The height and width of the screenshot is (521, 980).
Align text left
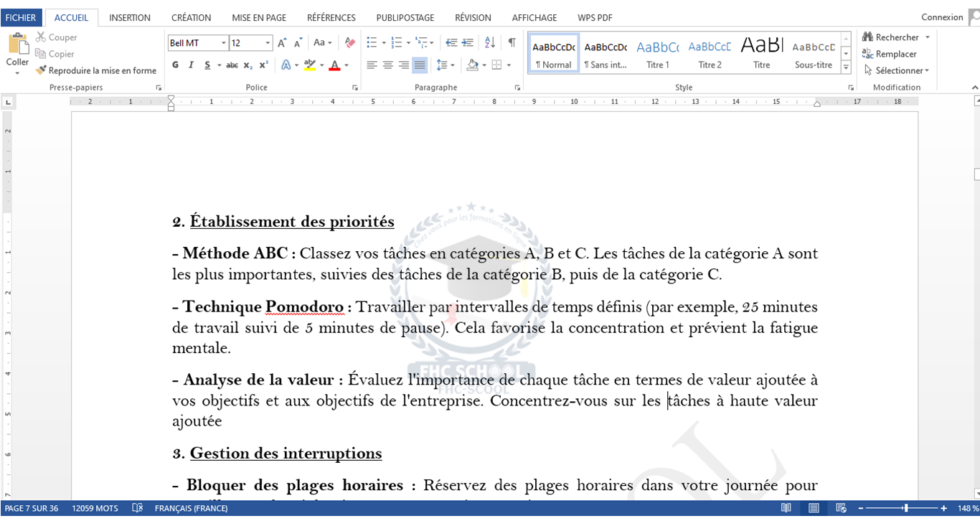372,65
